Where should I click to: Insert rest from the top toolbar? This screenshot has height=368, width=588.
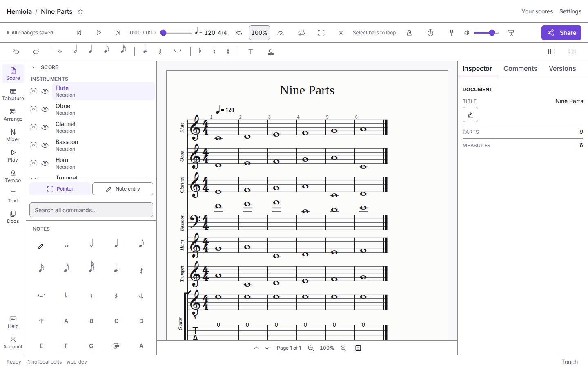click(x=160, y=52)
